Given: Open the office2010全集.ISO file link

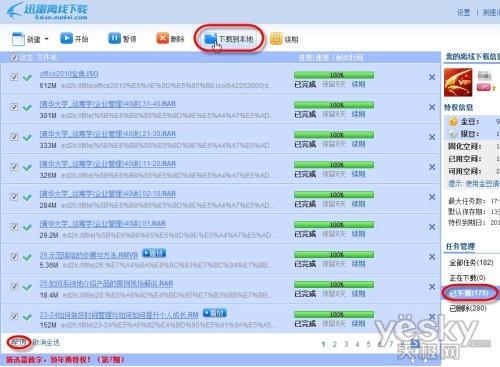Looking at the screenshot, I should point(69,74).
